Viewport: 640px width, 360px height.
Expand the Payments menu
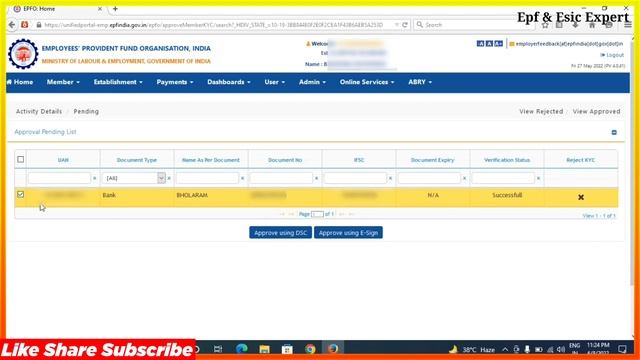pos(175,82)
